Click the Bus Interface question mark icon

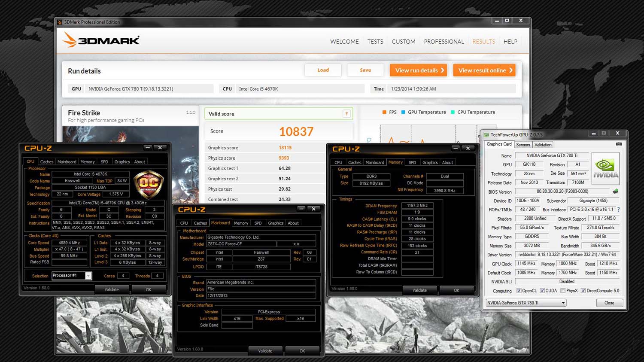(x=618, y=210)
